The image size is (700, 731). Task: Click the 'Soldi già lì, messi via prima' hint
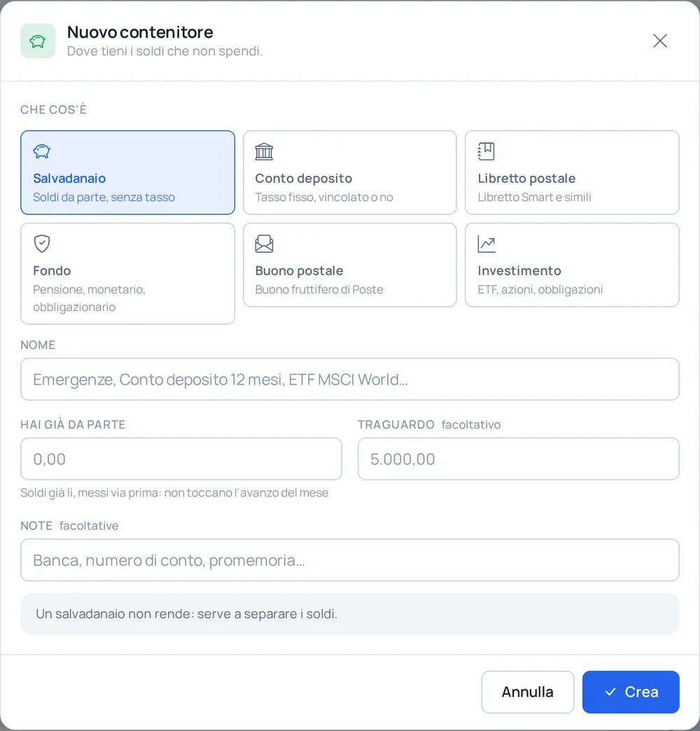[x=174, y=493]
